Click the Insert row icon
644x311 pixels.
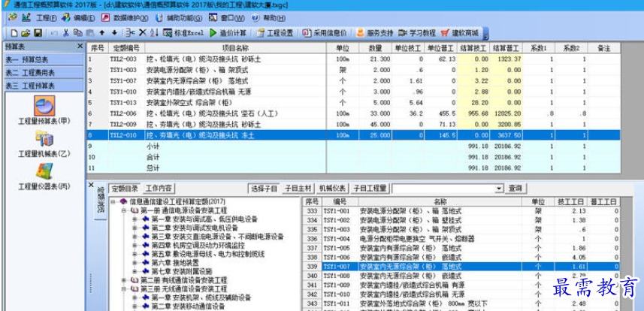(x=130, y=33)
